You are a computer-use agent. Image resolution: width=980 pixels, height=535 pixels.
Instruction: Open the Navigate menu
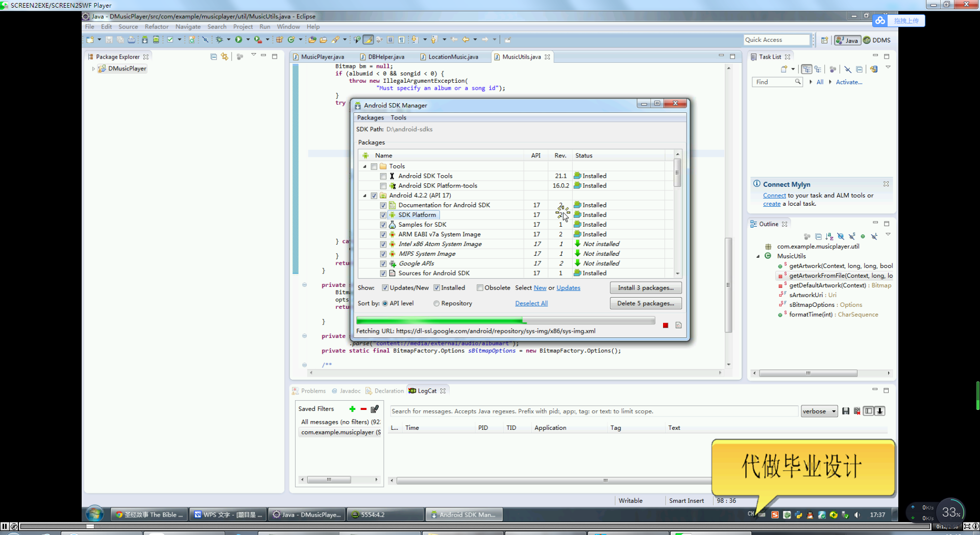[188, 27]
